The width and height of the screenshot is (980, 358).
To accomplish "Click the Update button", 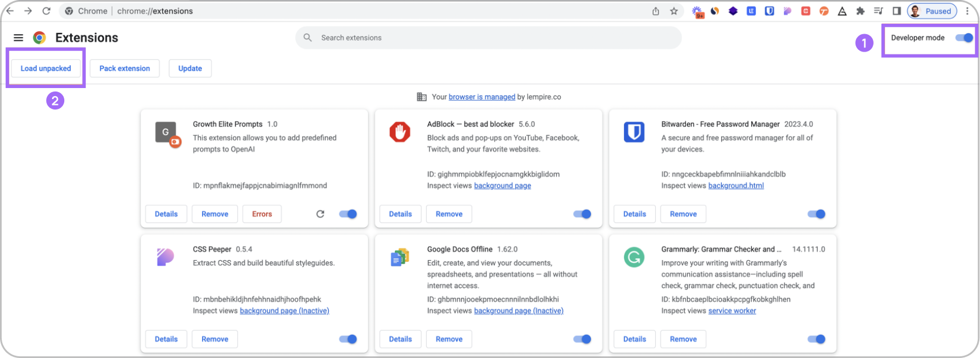I will [190, 68].
